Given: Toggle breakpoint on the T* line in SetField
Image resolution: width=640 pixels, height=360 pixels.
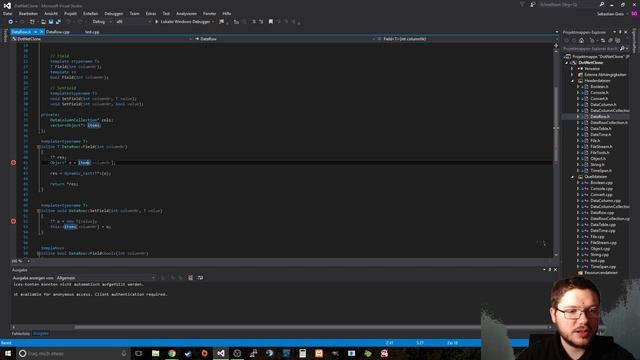Looking at the screenshot, I should 13,221.
